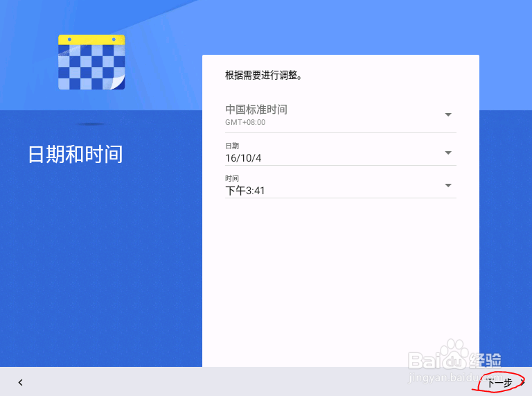Viewport: 532px width, 396px height.
Task: Select the time value 下午3:41
Action: [x=245, y=191]
